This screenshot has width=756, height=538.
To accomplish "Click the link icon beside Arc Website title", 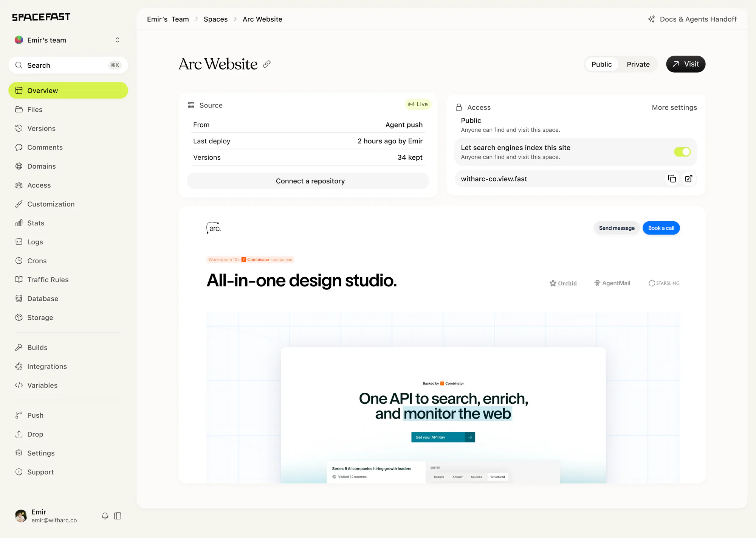I will [267, 64].
